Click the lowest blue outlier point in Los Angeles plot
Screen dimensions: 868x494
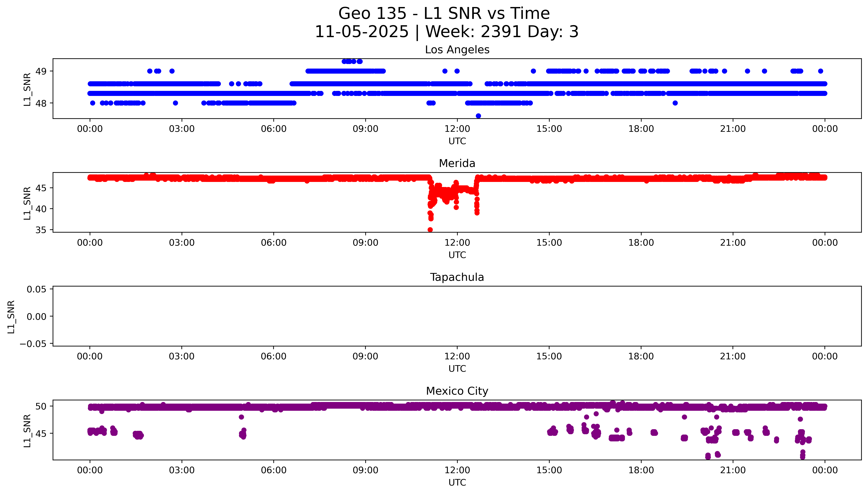point(478,116)
